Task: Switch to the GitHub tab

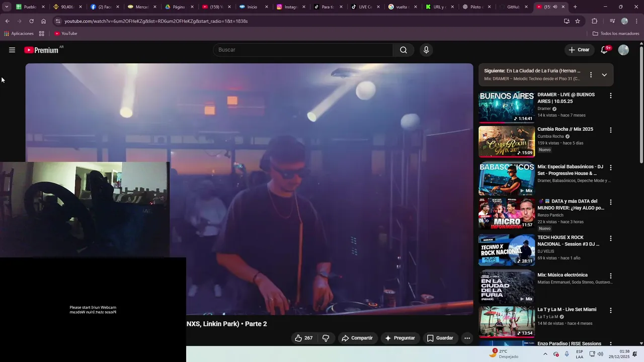Action: point(514,7)
